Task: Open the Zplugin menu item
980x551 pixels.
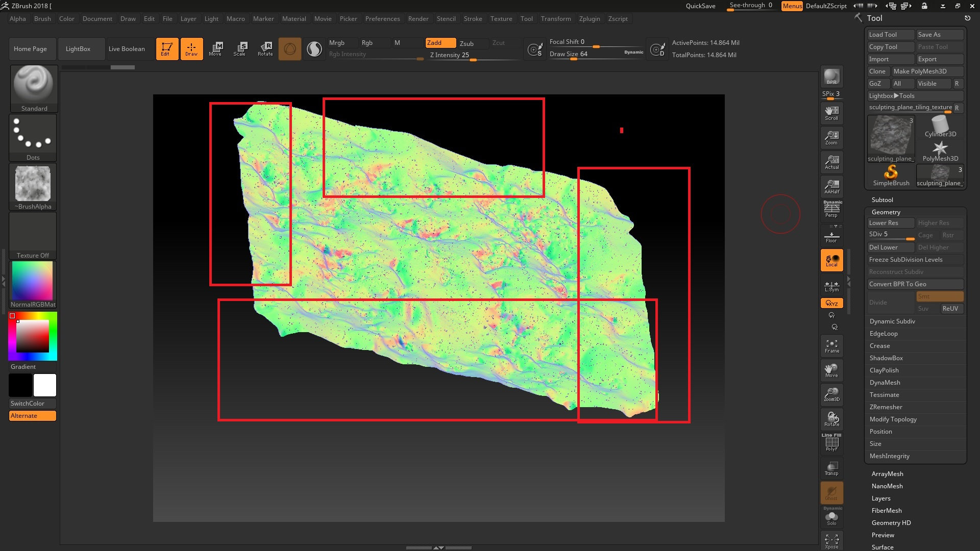Action: [x=589, y=18]
